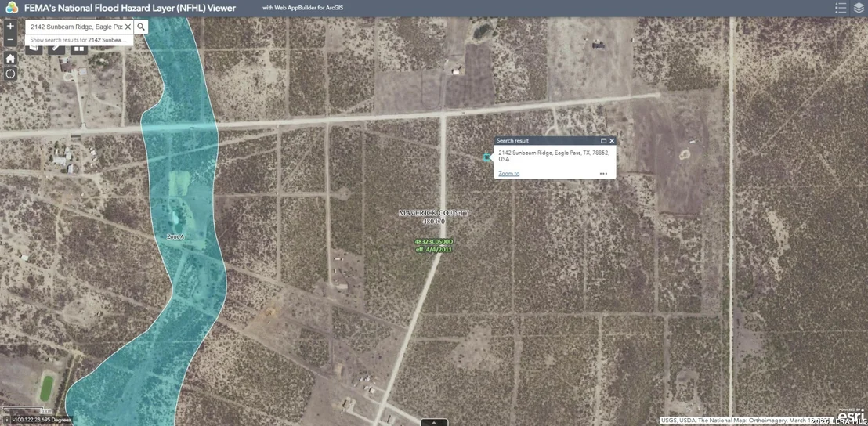Viewport: 868px width, 426px height.
Task: Open the Legend widget in header
Action: coord(841,8)
